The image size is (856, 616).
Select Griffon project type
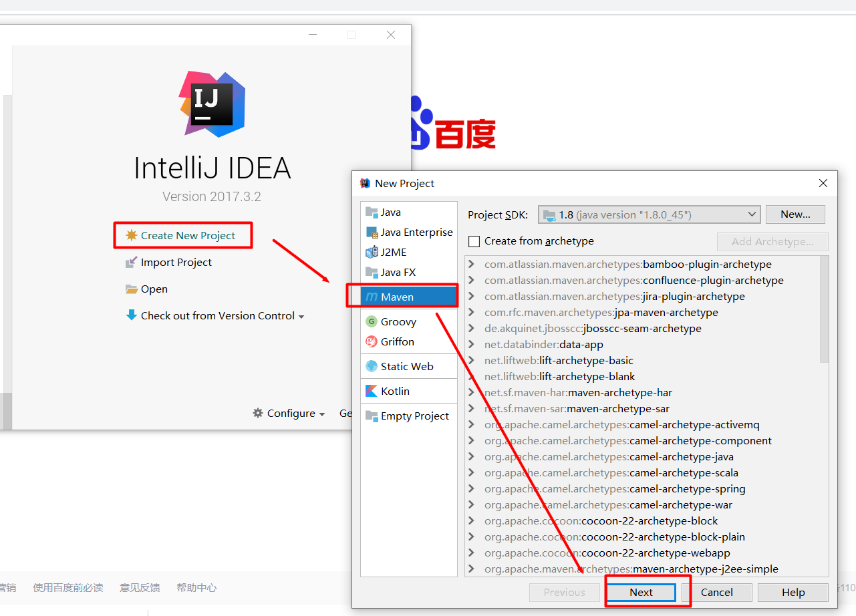click(x=409, y=342)
